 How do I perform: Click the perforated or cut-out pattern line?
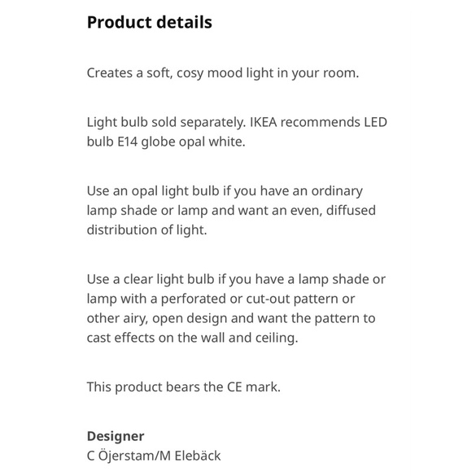[x=221, y=299]
